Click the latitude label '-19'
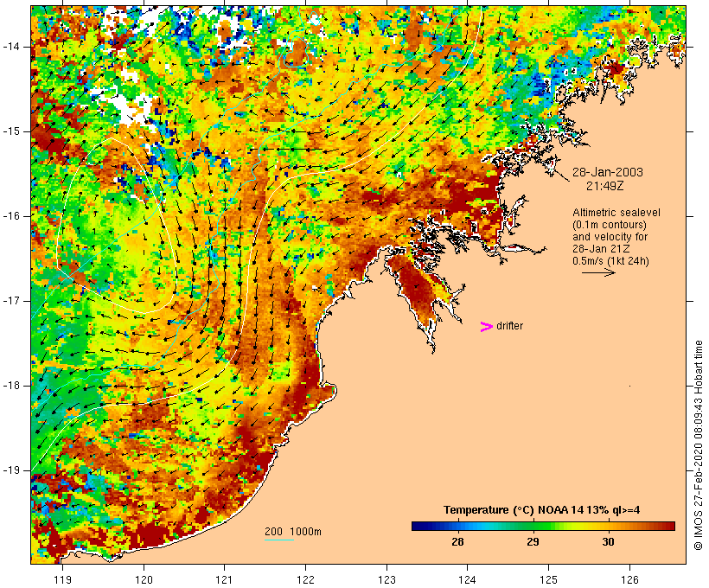Image resolution: width=709 pixels, height=588 pixels. pyautogui.click(x=11, y=471)
